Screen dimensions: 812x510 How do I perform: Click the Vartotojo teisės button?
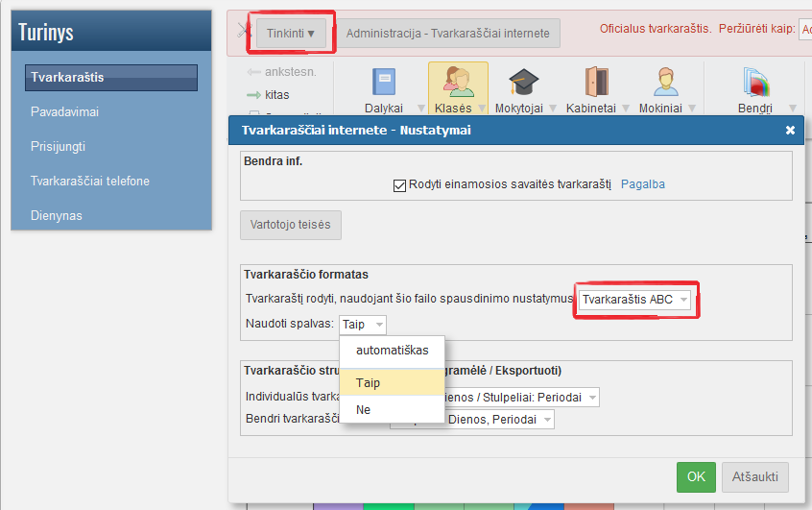click(290, 225)
